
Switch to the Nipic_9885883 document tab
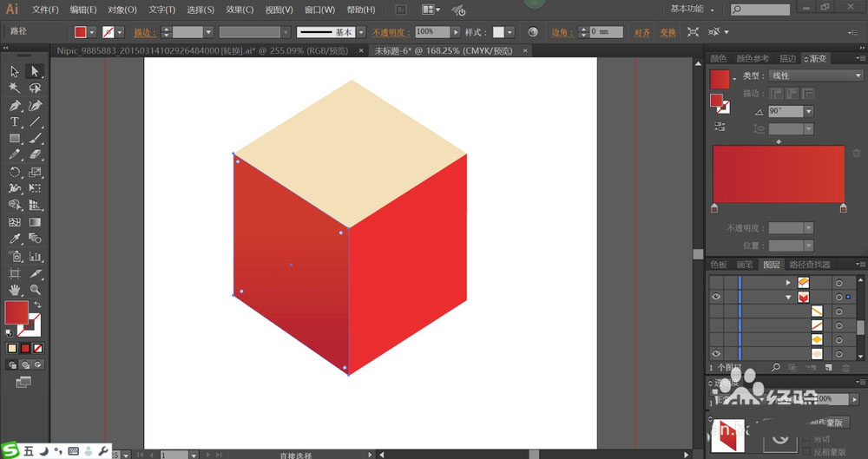click(202, 50)
